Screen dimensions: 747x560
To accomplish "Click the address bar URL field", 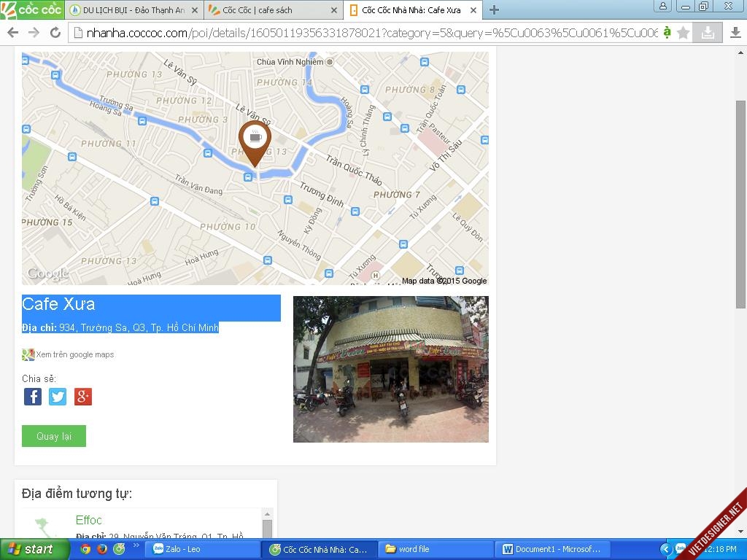I will [x=371, y=33].
